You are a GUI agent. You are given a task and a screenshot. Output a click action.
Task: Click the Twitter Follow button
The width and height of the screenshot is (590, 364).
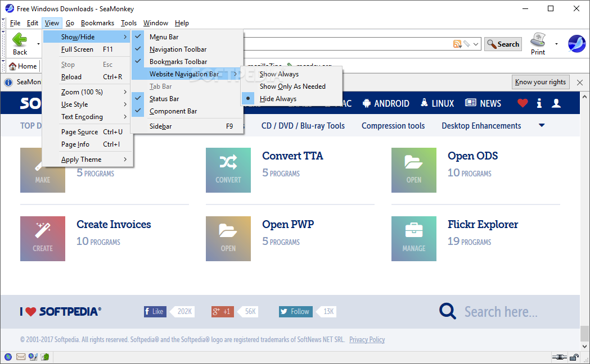pos(295,311)
